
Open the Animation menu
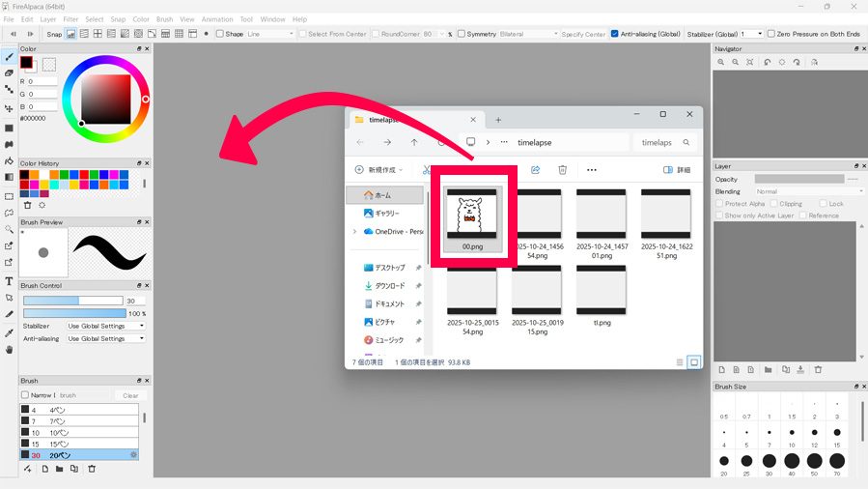(x=216, y=19)
